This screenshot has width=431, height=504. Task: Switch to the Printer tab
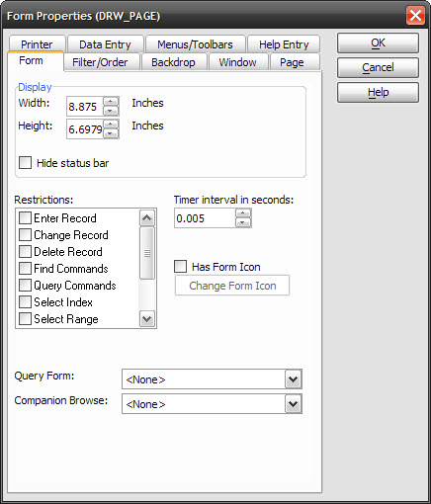[37, 43]
